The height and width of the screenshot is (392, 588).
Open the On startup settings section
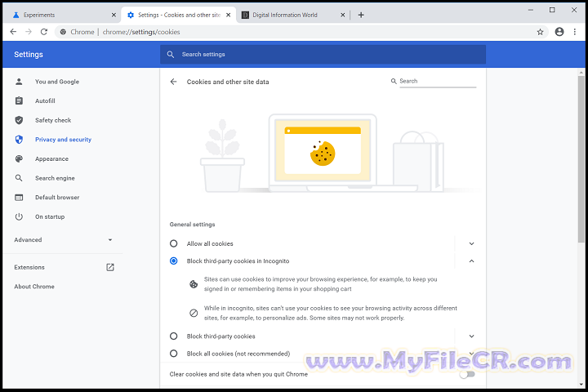50,216
